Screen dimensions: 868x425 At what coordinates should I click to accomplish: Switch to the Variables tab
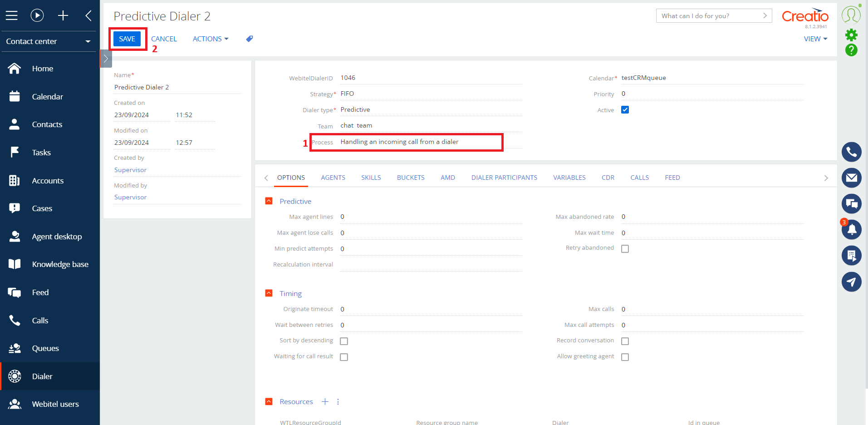point(569,178)
